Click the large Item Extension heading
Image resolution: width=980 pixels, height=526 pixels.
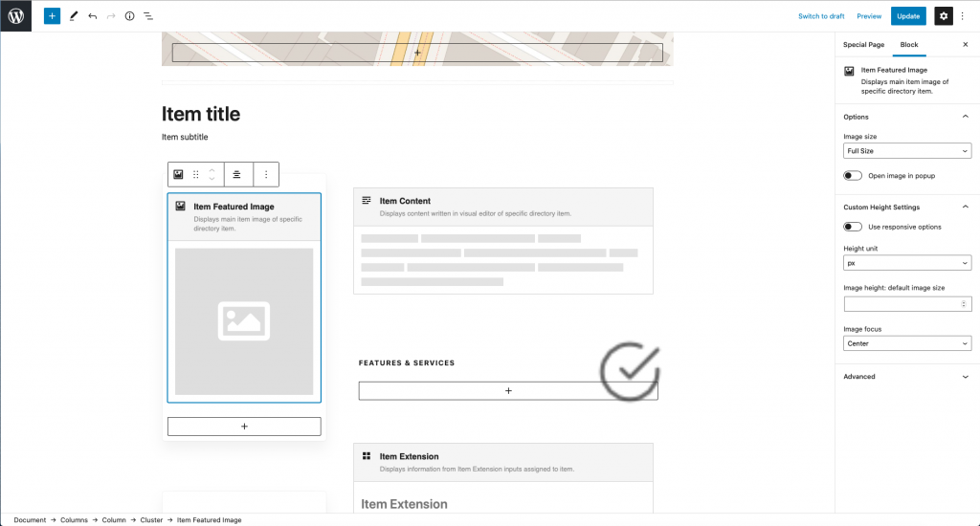click(404, 504)
